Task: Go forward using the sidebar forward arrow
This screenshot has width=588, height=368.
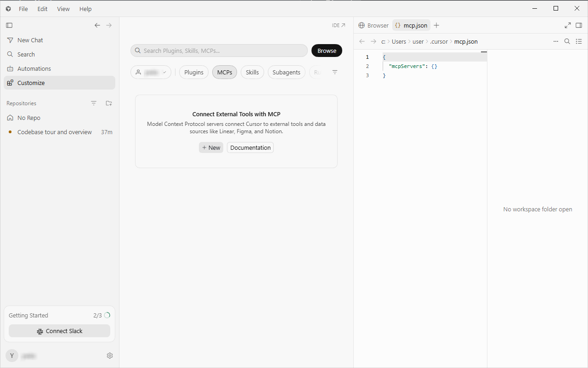Action: (109, 25)
